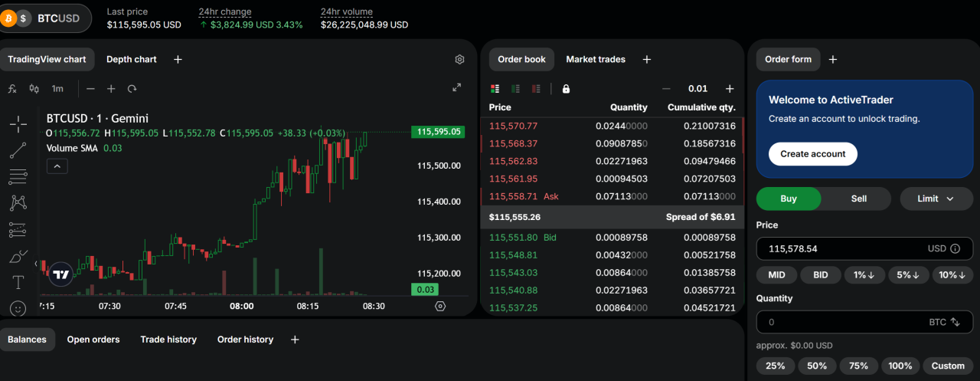The height and width of the screenshot is (381, 980).
Task: Pick the text annotation tool
Action: (x=18, y=282)
